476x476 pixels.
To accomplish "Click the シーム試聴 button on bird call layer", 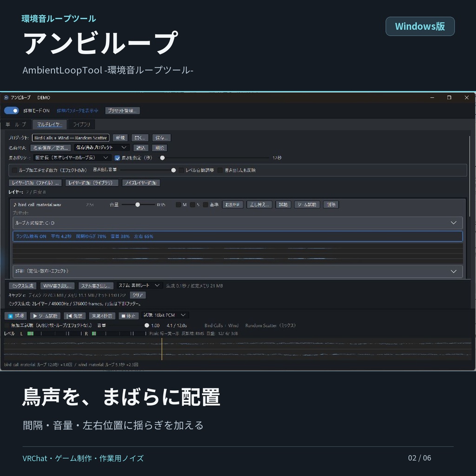I will (x=307, y=205).
